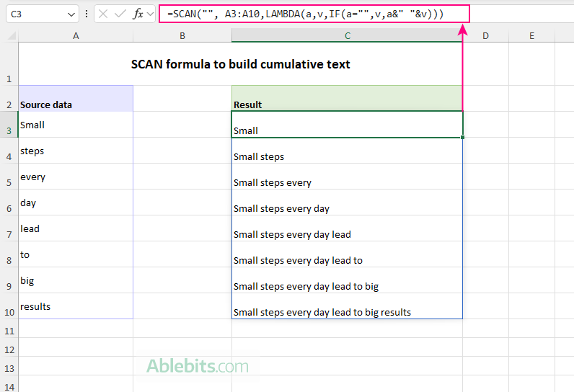574x392 pixels.
Task: Expand the dropdown arrow beside fx
Action: 150,14
